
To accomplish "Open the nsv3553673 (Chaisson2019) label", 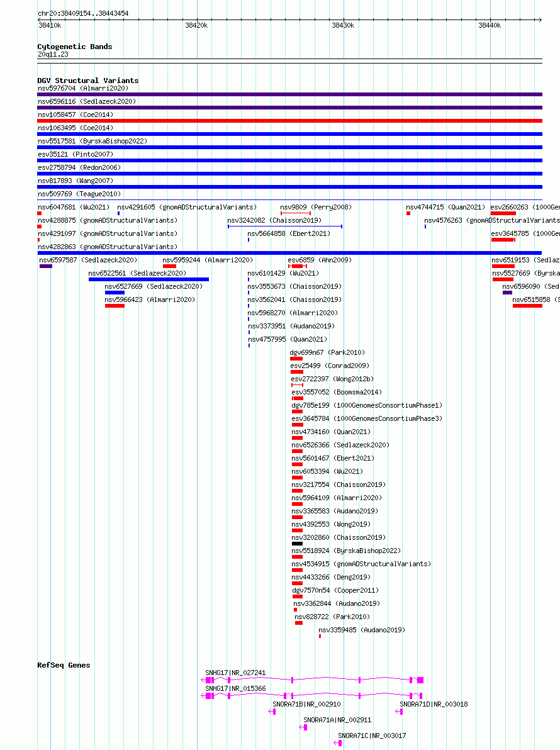I will [294, 286].
